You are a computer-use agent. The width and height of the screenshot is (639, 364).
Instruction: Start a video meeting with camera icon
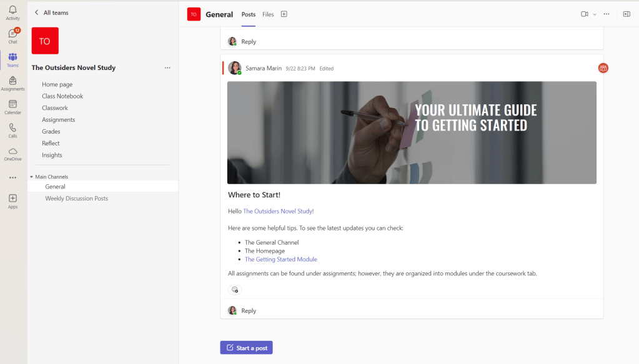(585, 14)
